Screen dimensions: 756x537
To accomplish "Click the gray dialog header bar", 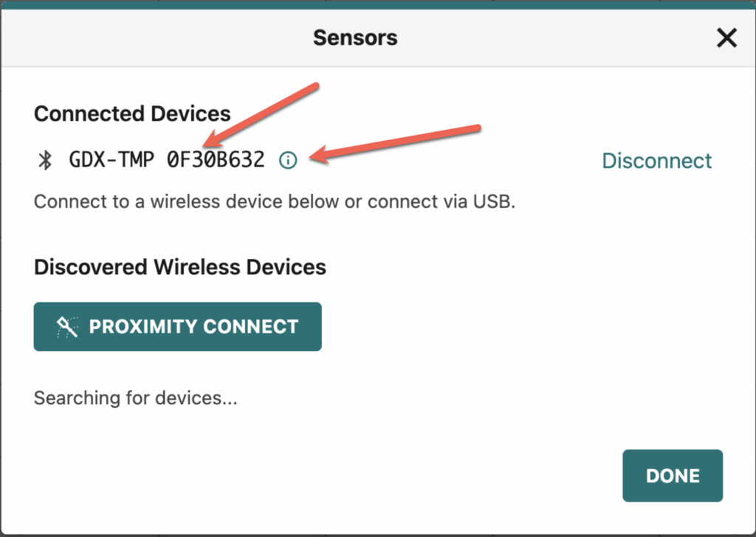I will coord(378,38).
